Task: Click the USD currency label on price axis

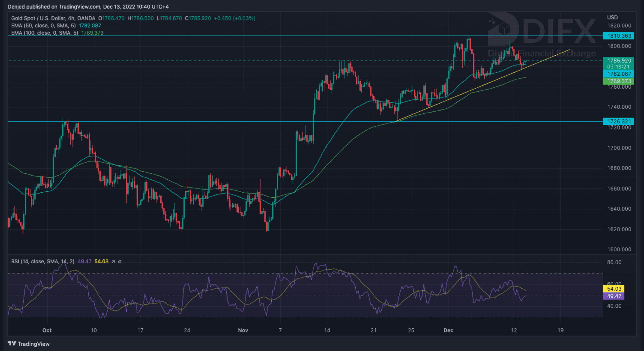Action: point(612,17)
